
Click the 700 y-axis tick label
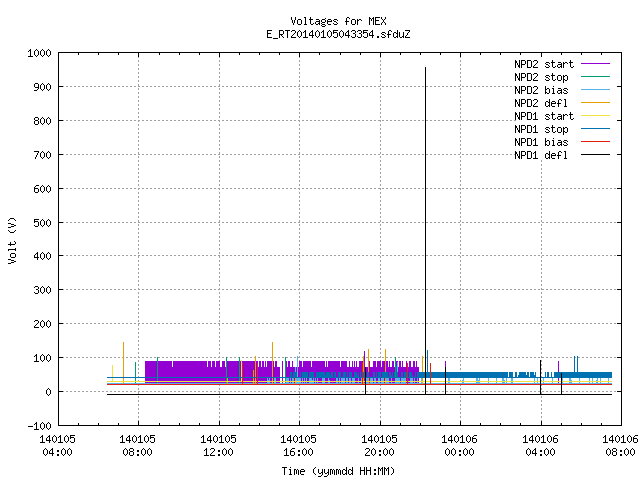(42, 155)
